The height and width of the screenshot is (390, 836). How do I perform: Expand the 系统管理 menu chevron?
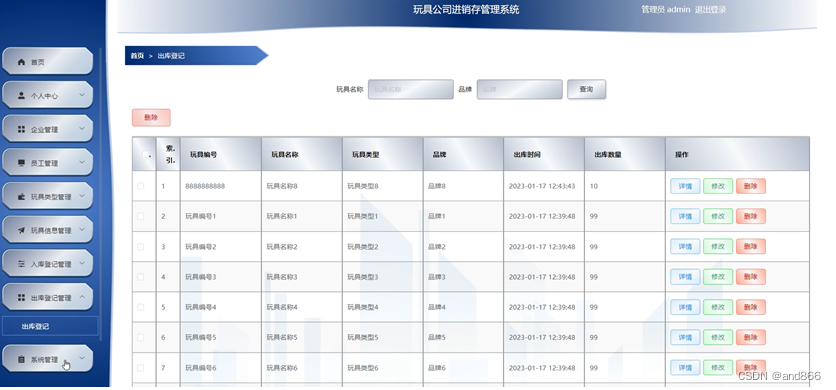(82, 358)
